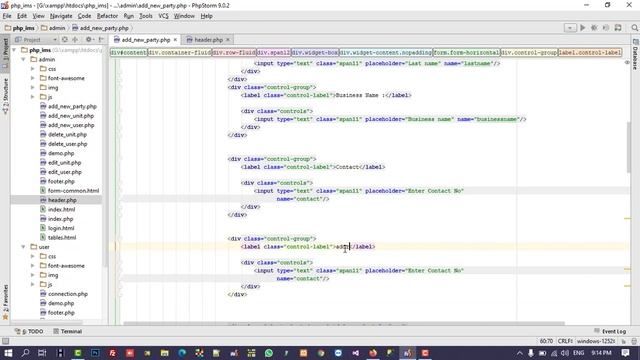Viewport: 640px width, 360px height.
Task: Select delete_user.php in project tree
Action: click(x=67, y=144)
